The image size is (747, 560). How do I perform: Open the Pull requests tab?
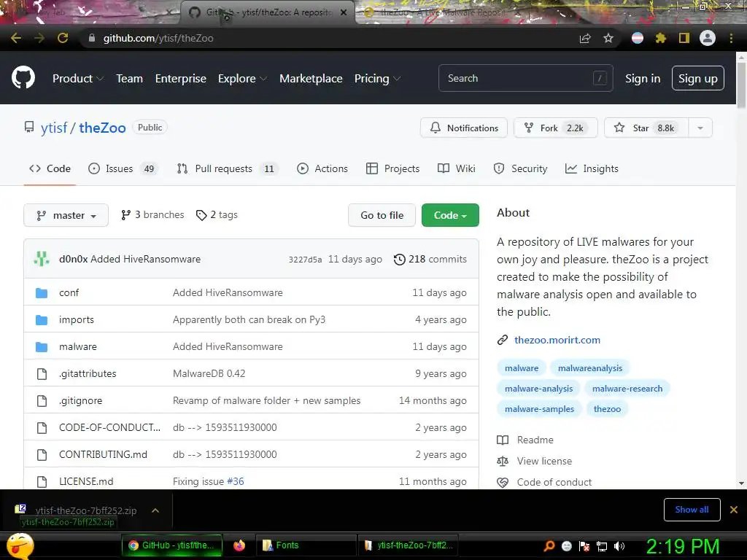click(228, 168)
